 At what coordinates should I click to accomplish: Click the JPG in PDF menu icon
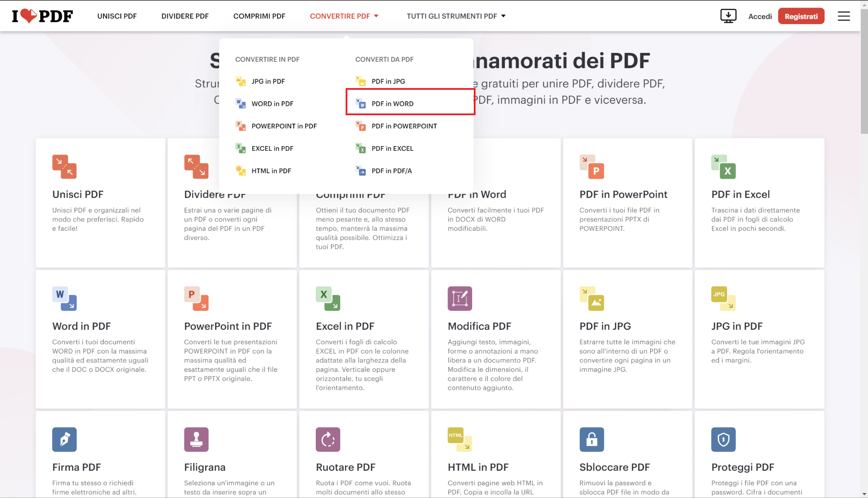(x=241, y=81)
